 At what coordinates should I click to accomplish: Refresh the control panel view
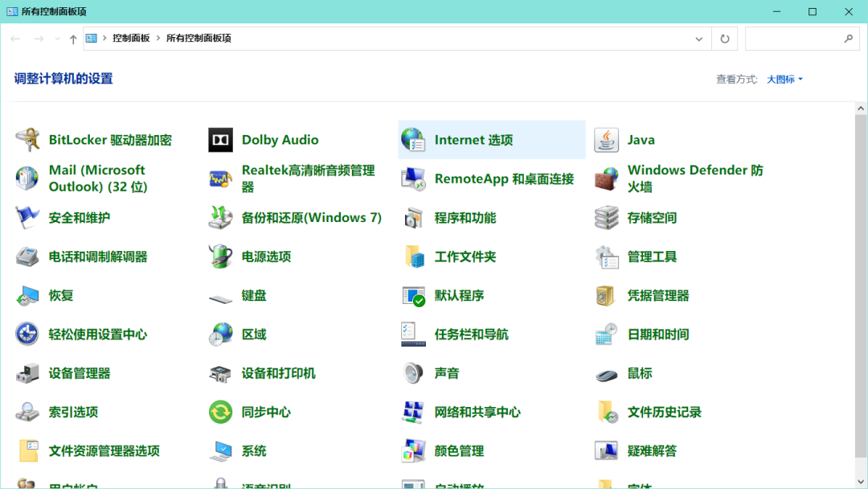pyautogui.click(x=725, y=39)
